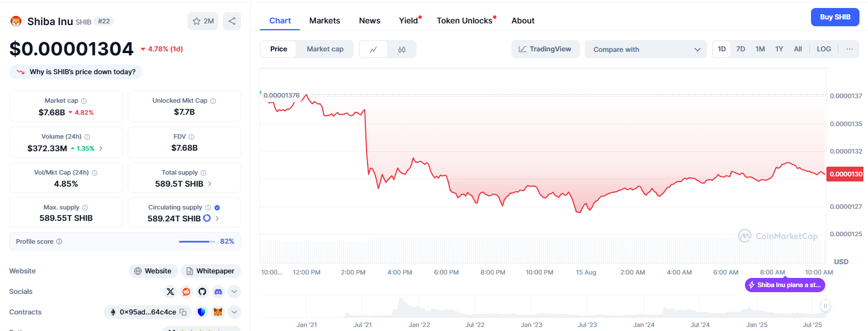Open the Compare with dropdown

tap(645, 49)
